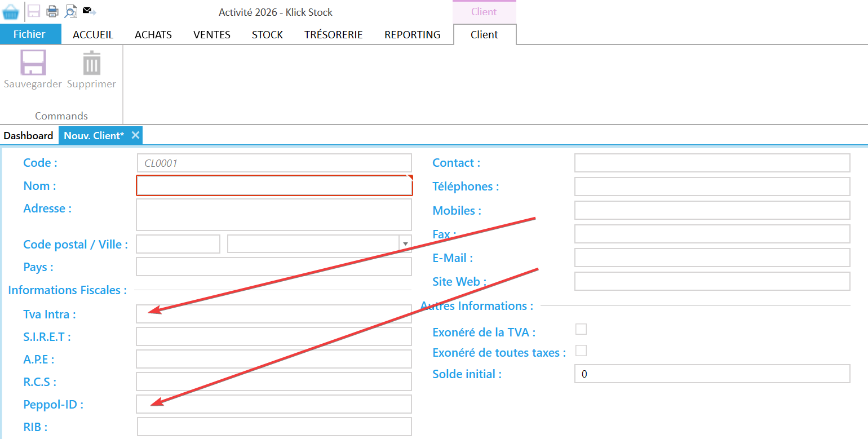Switch to the VENTES ribbon tab
Screen dimensions: 868x439
point(211,35)
